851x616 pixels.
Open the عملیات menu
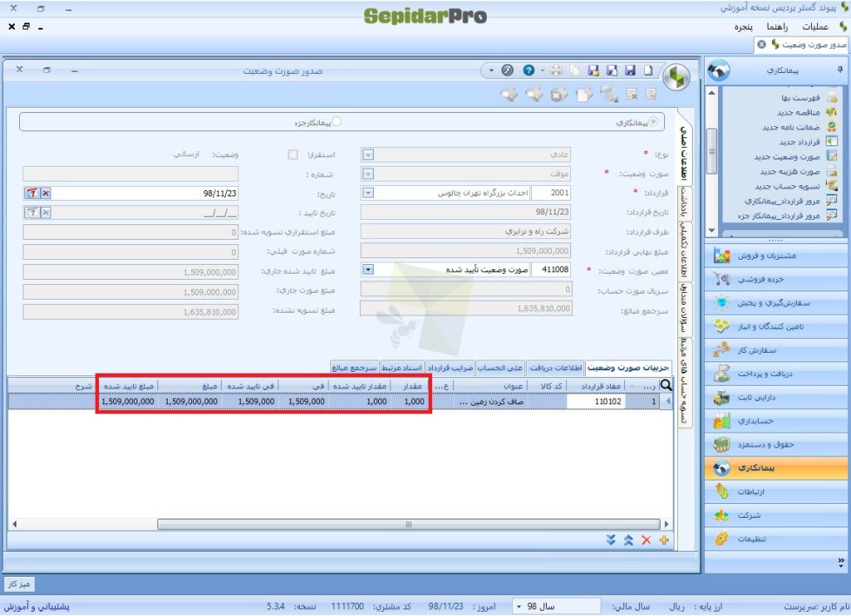814,27
